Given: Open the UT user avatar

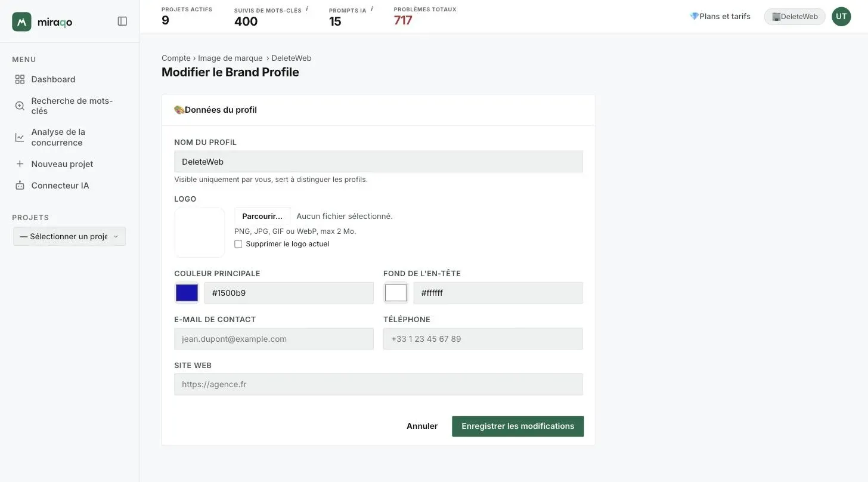Looking at the screenshot, I should (x=841, y=17).
